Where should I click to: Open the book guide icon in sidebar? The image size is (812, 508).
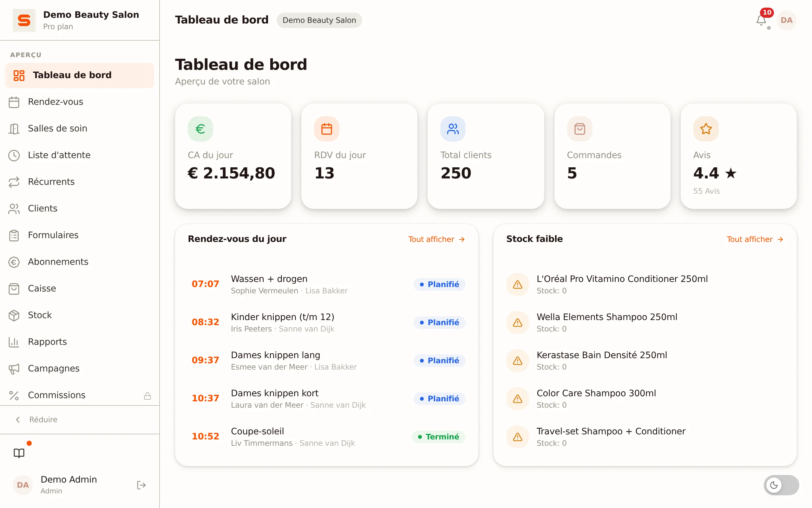pyautogui.click(x=19, y=453)
